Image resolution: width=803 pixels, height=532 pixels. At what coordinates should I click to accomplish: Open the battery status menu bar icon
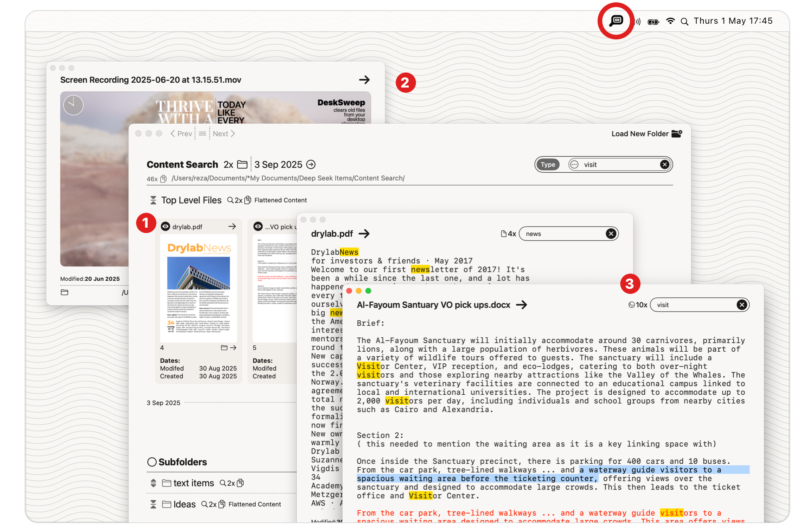653,22
